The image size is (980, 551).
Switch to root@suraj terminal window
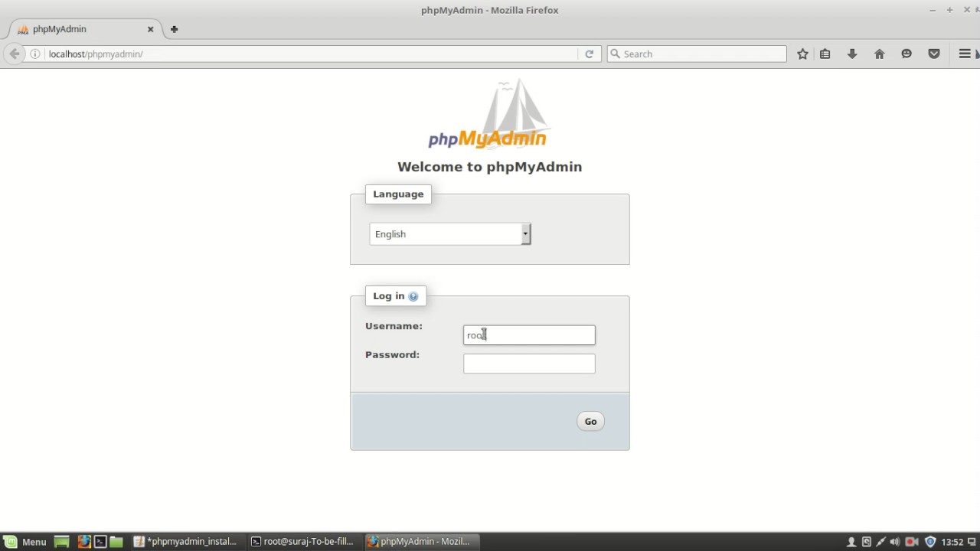[x=302, y=541]
